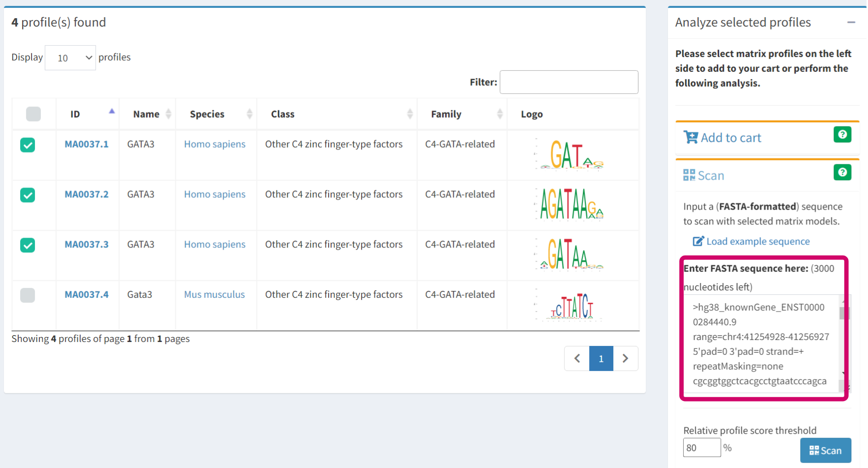This screenshot has width=868, height=468.
Task: Sort profiles by Family column
Action: click(500, 114)
